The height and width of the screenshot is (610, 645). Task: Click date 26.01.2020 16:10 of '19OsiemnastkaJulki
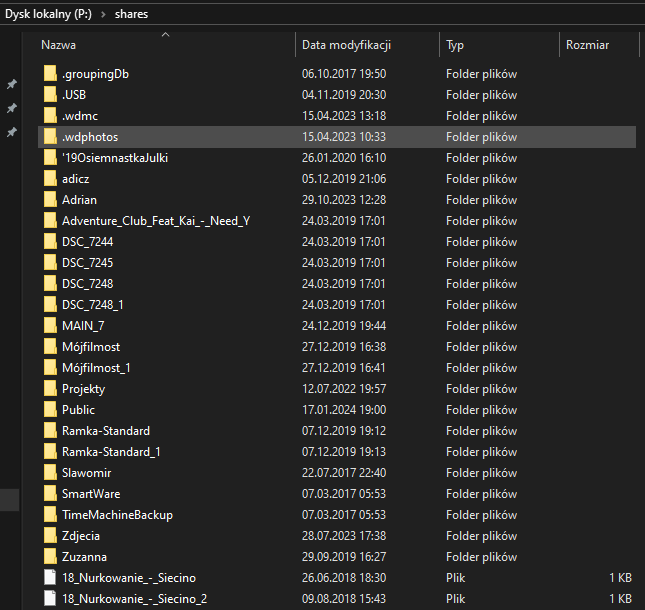344,158
